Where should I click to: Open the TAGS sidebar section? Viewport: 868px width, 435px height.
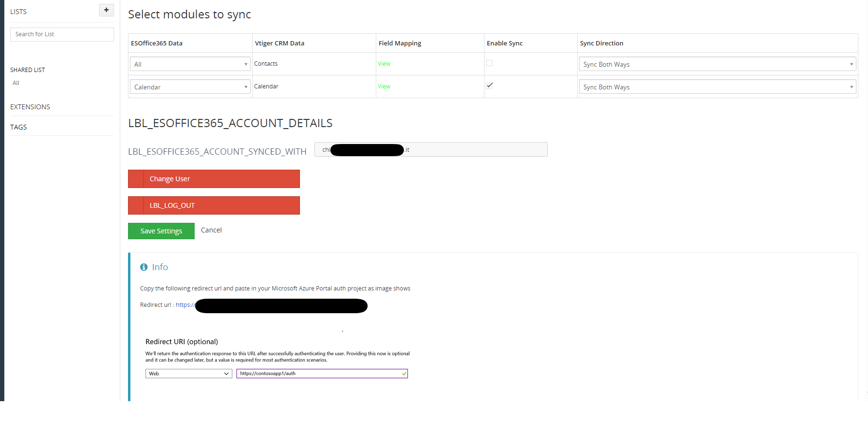point(18,127)
